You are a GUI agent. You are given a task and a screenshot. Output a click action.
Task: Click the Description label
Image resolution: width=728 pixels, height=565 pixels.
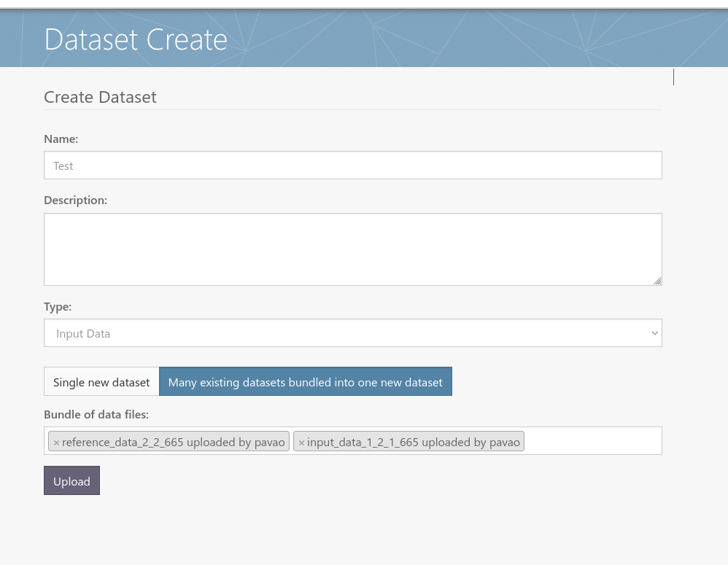coord(75,200)
